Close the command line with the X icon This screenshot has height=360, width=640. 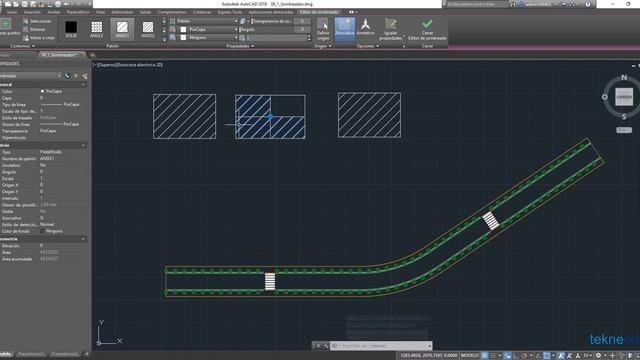[319, 346]
